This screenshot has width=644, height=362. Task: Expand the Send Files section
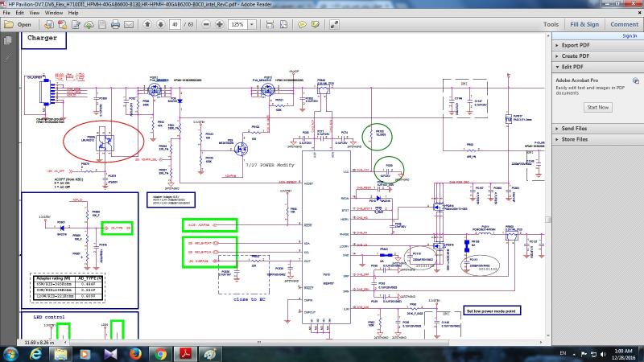597,129
